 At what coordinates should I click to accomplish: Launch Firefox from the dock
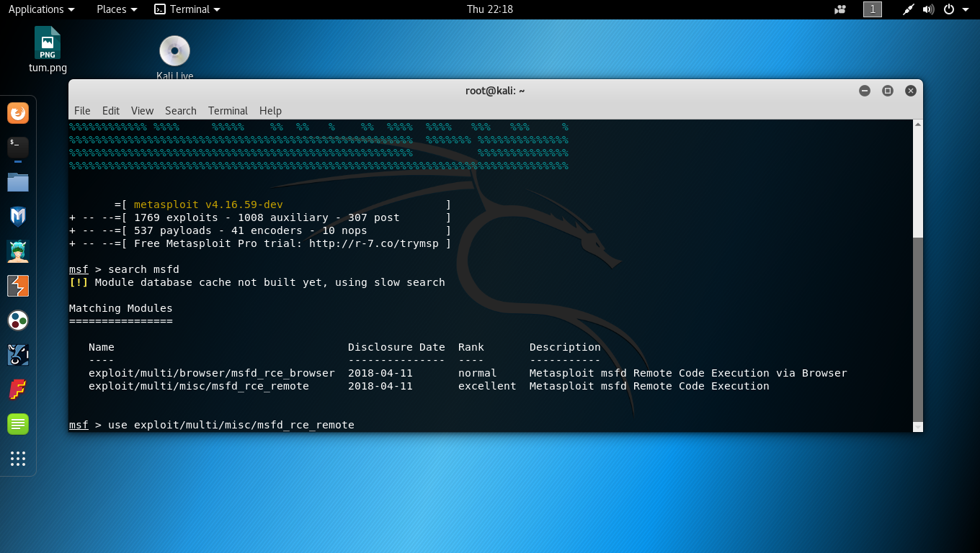18,113
